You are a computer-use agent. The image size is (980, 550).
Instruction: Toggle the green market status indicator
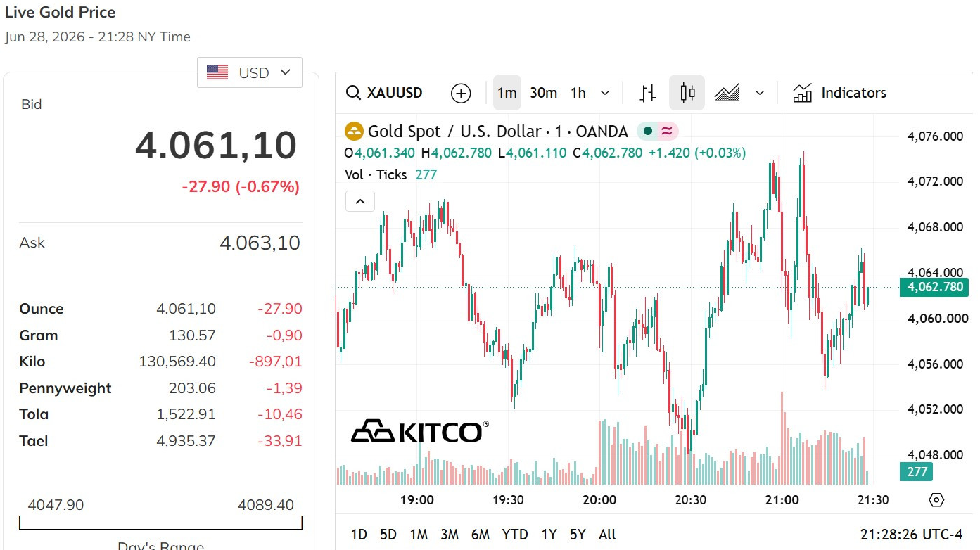[x=647, y=132]
